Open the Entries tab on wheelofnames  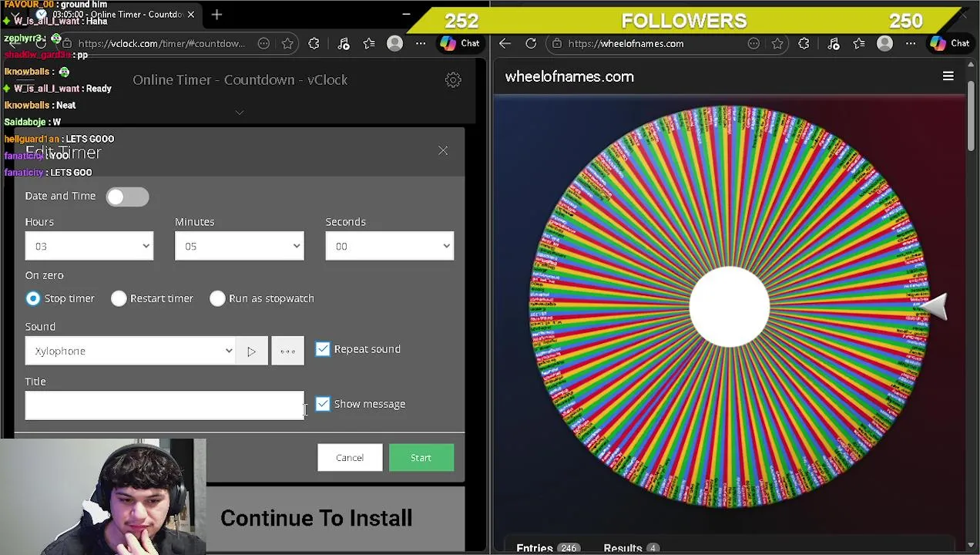(x=548, y=548)
